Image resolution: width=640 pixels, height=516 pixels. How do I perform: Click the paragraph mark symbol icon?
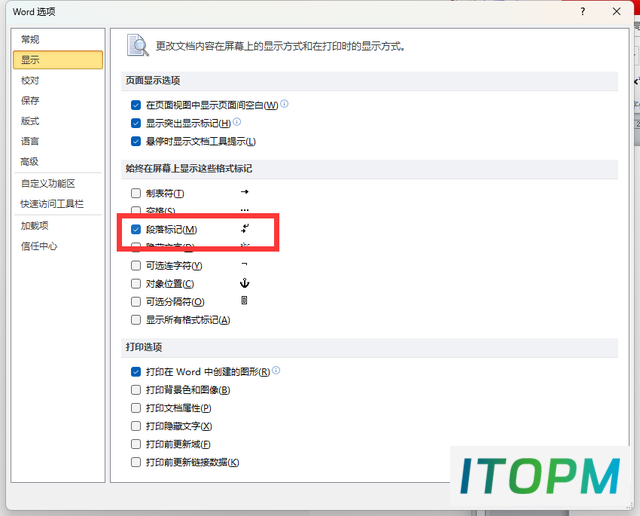[245, 229]
